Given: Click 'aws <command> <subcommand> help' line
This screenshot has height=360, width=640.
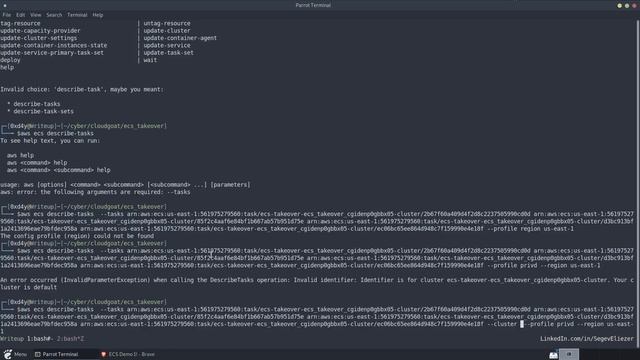Looking at the screenshot, I should click(58, 170).
